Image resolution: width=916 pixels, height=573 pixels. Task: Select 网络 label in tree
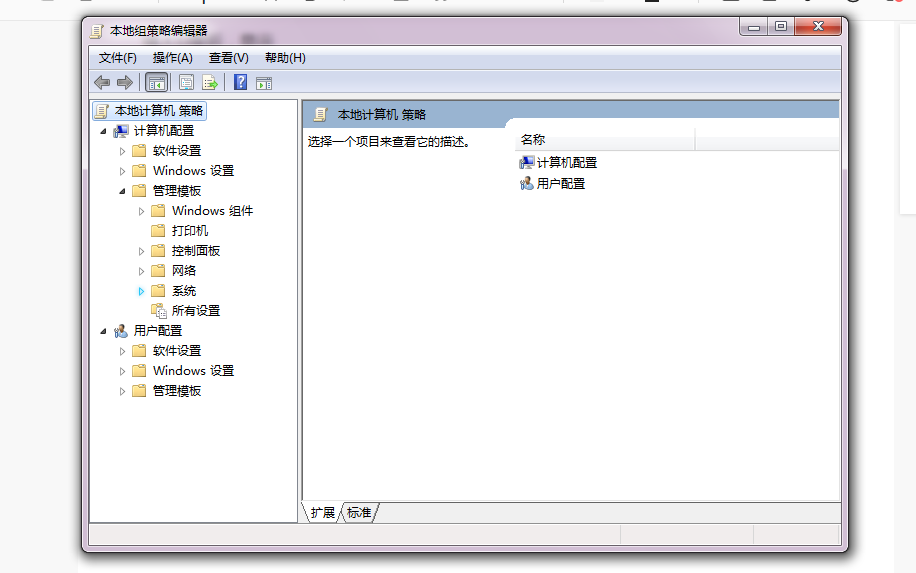coord(183,270)
